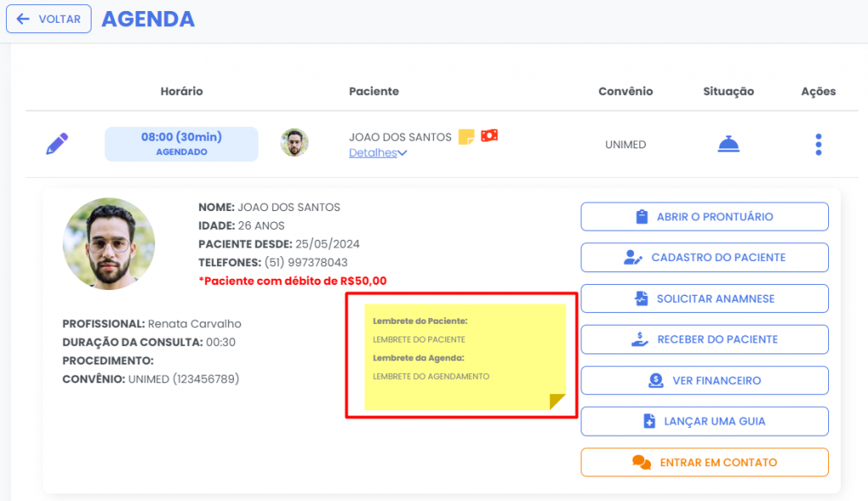Expand the Detalhes dropdown link
The image size is (868, 501).
(x=378, y=153)
